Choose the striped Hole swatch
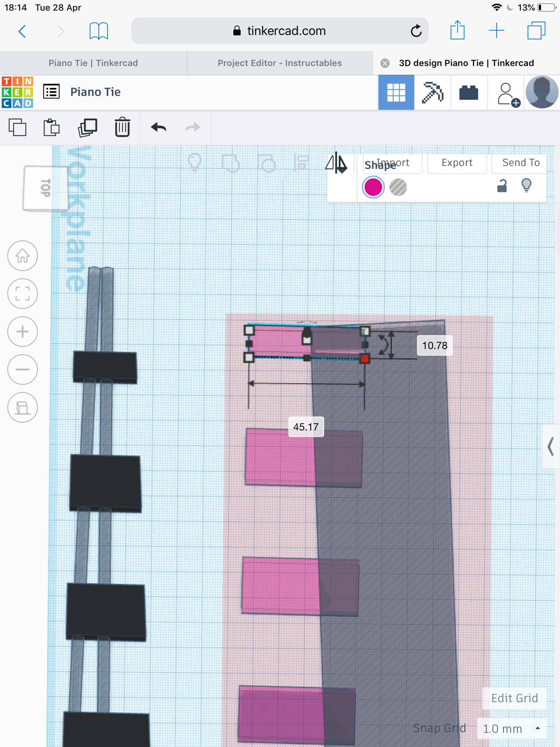The height and width of the screenshot is (747, 560). pyautogui.click(x=398, y=187)
